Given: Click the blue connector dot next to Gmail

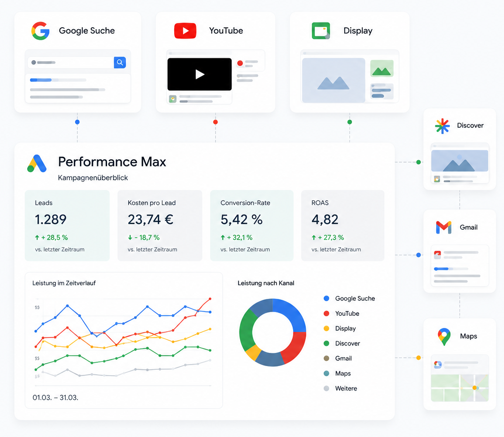Looking at the screenshot, I should (419, 255).
